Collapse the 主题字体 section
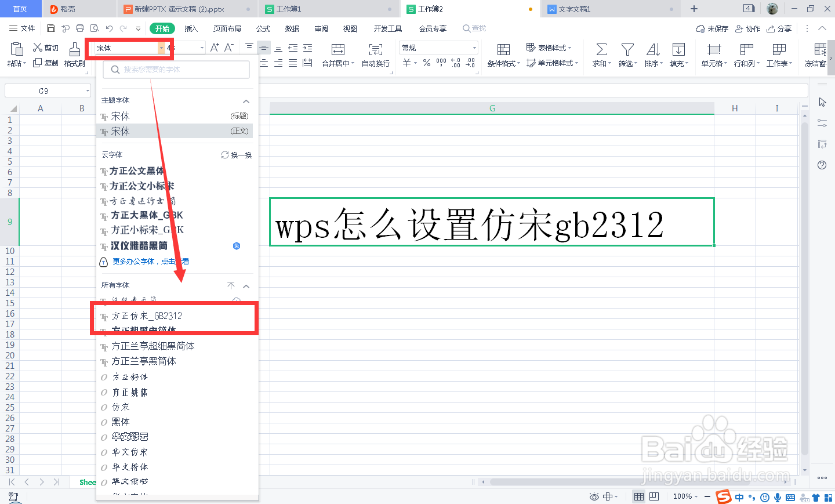The width and height of the screenshot is (835, 504). coord(246,101)
